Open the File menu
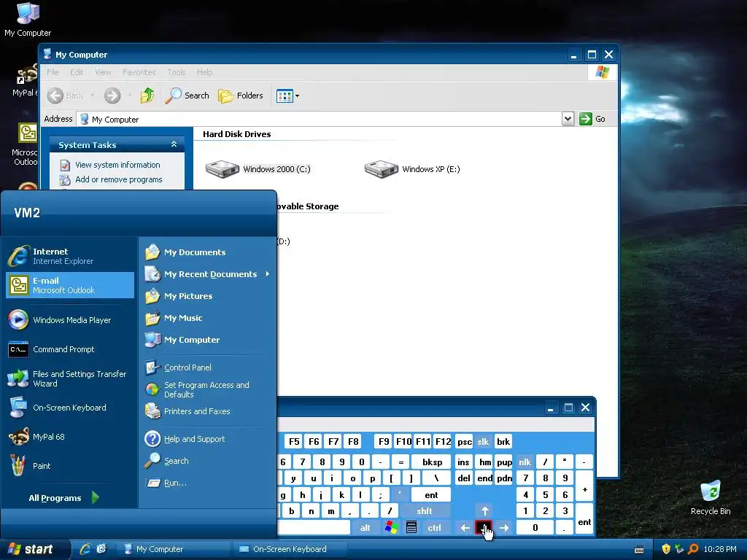 [53, 72]
